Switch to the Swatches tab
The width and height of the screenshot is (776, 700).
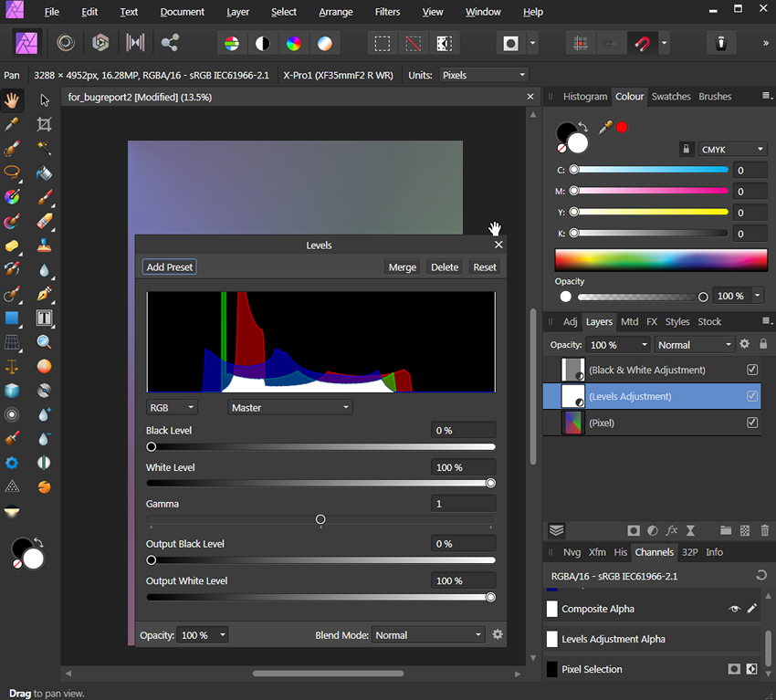(x=671, y=96)
